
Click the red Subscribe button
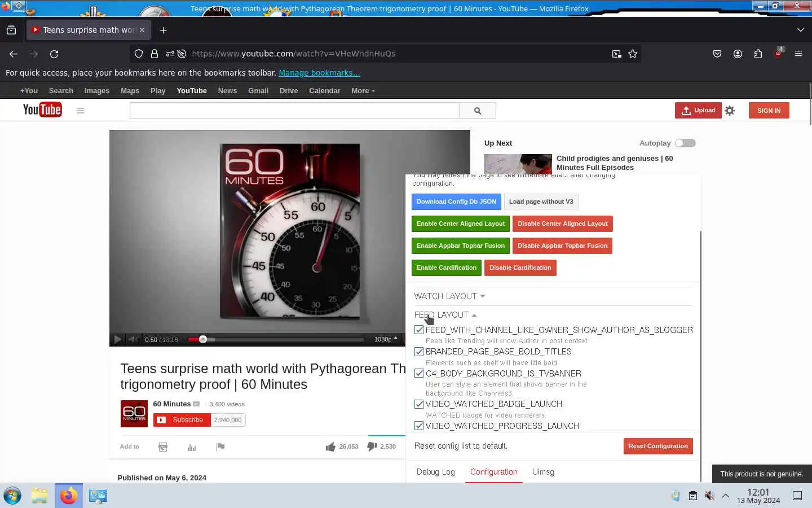pyautogui.click(x=182, y=420)
